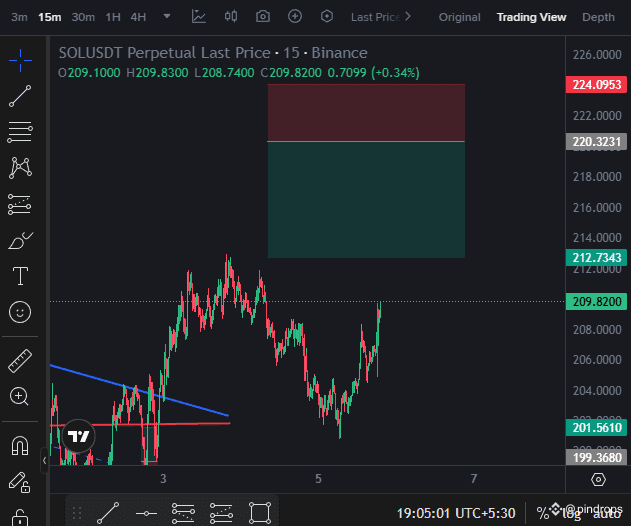Click the 19:05:01 UTC+5:30 timezone
This screenshot has width=631, height=526.
pos(456,514)
